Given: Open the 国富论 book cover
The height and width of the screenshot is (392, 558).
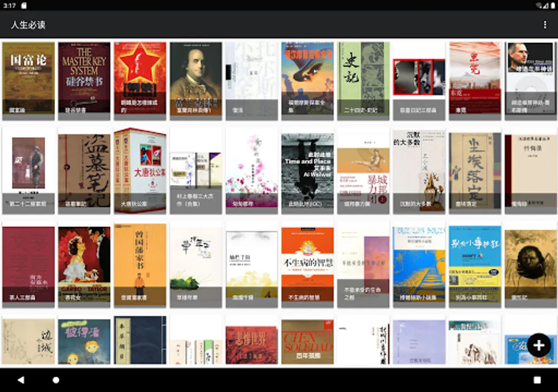Looking at the screenshot, I should (x=28, y=81).
